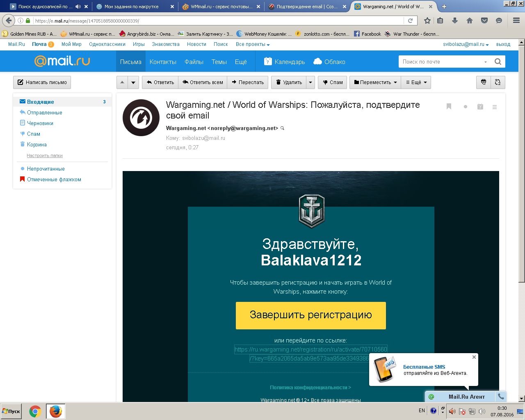Image resolution: width=525 pixels, height=420 pixels.
Task: Click the translate letter icon button
Action: (x=498, y=82)
